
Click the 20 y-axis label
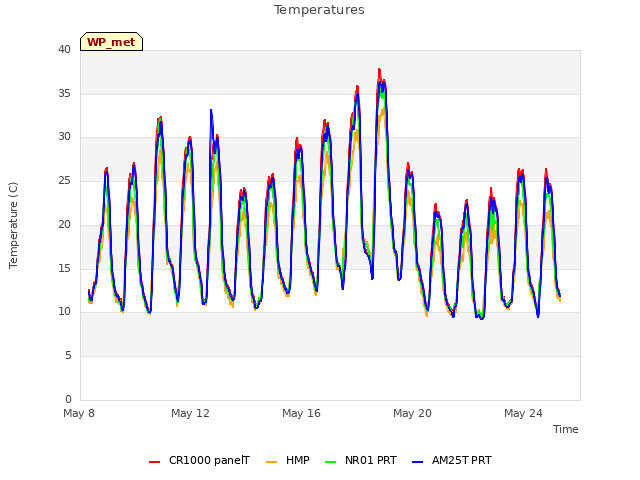tap(64, 224)
